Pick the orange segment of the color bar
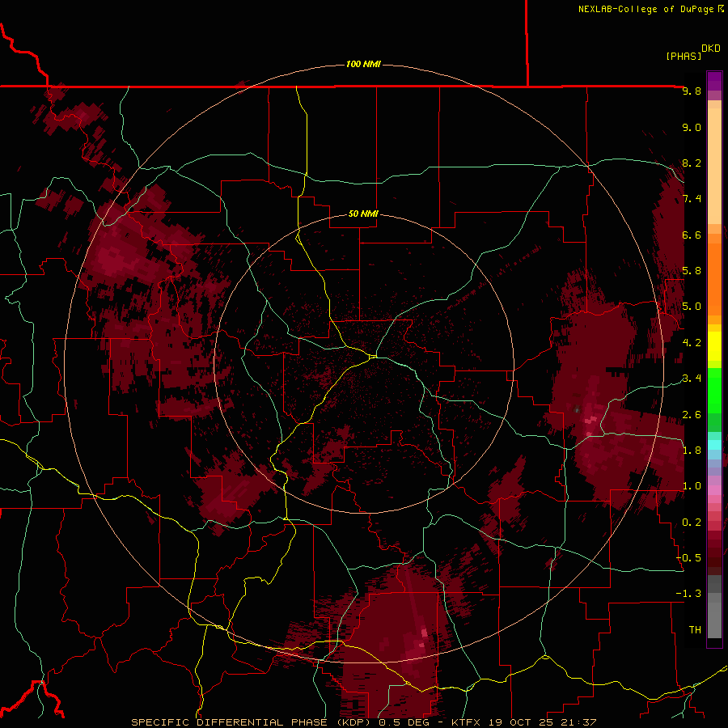 (x=714, y=278)
